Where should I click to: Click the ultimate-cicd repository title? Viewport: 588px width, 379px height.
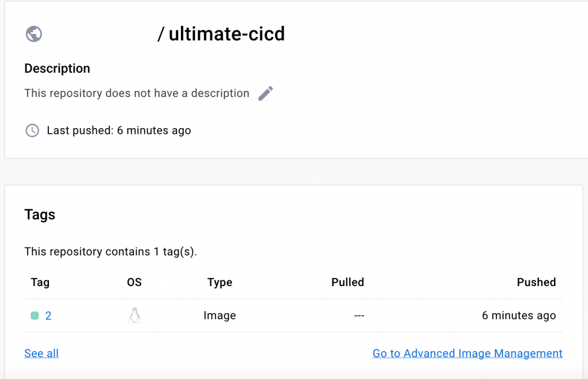226,34
